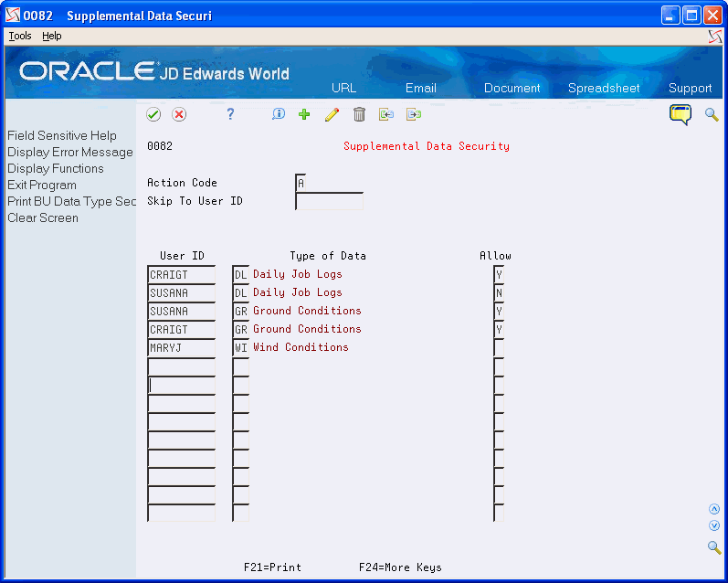Click the green plus Add icon

pos(304,114)
